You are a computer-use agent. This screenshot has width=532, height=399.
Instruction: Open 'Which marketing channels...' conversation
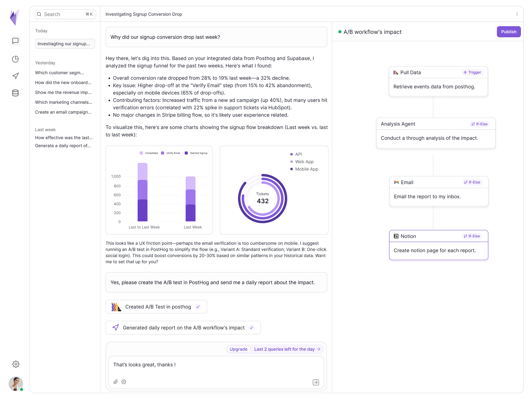tap(64, 102)
